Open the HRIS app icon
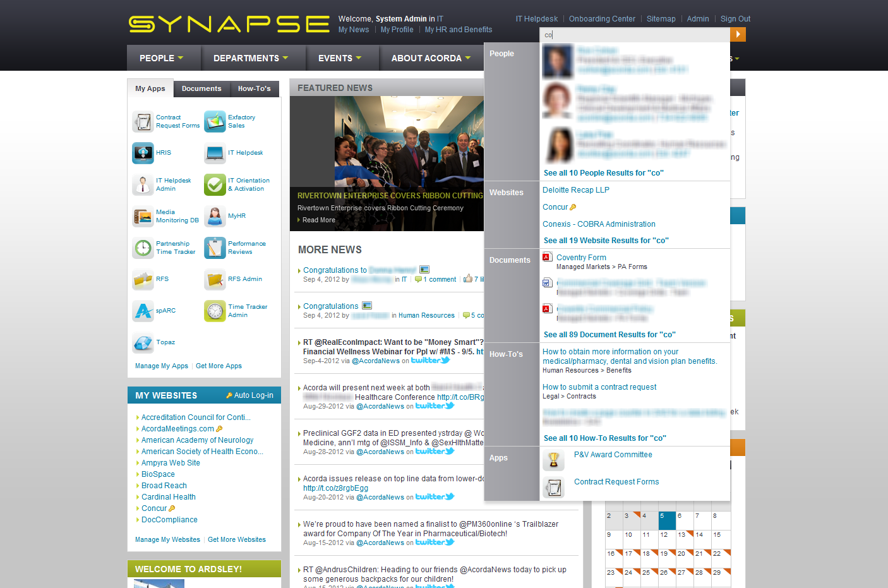The height and width of the screenshot is (588, 888). [143, 153]
